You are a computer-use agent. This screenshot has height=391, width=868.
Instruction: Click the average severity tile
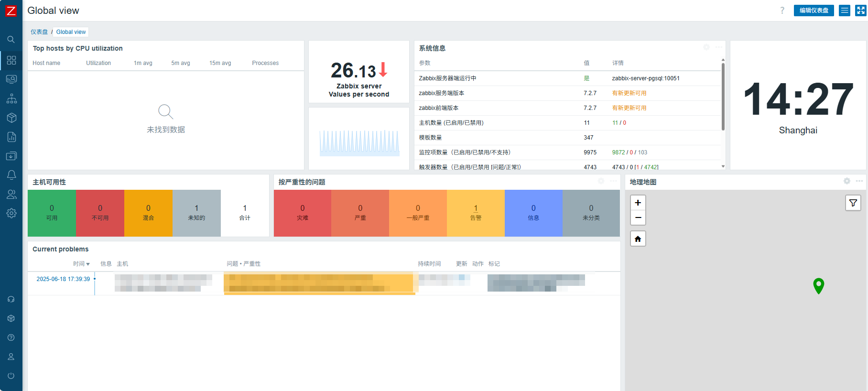click(418, 213)
